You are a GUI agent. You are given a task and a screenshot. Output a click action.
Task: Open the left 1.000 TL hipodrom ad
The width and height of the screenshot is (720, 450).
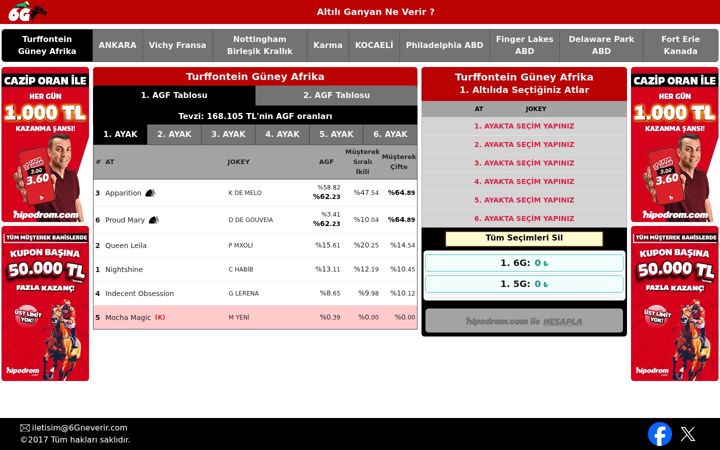click(45, 145)
